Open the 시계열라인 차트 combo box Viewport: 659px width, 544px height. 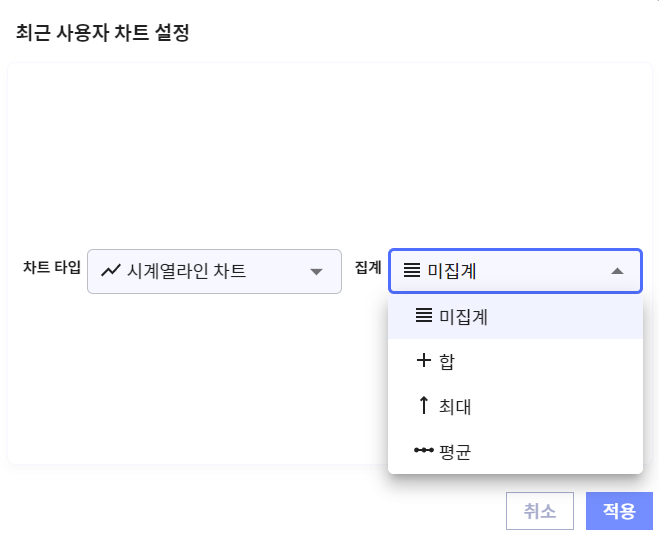(x=214, y=271)
